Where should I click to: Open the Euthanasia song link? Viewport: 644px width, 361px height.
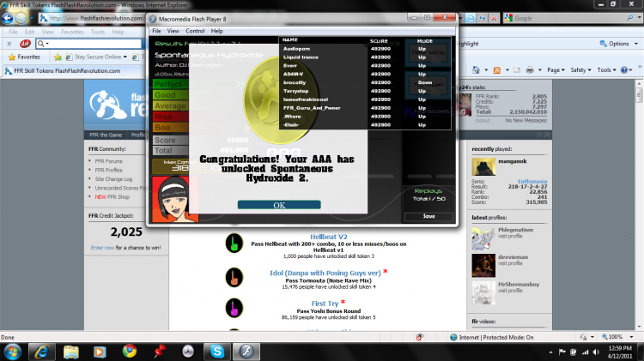point(532,181)
